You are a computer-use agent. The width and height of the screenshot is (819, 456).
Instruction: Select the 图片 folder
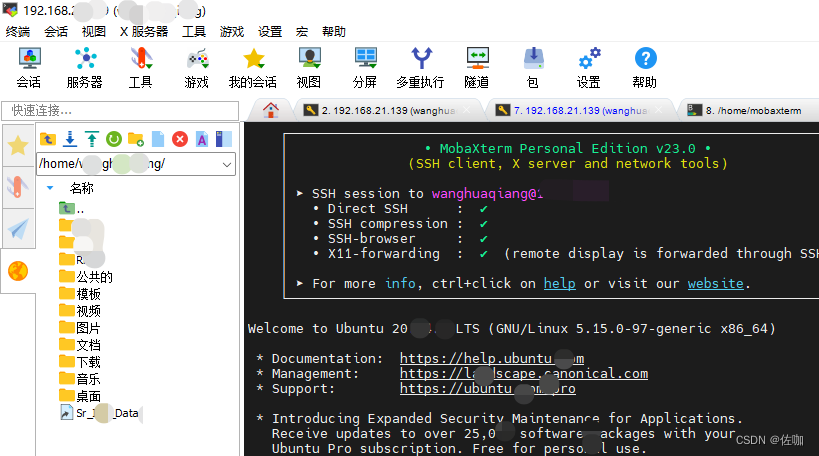tap(80, 328)
